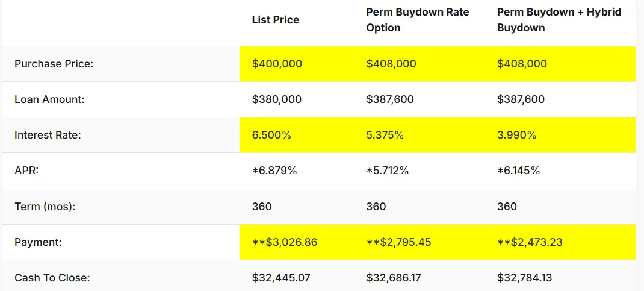
Task: Click the **$2,473.23 payment cell
Action: [x=530, y=242]
